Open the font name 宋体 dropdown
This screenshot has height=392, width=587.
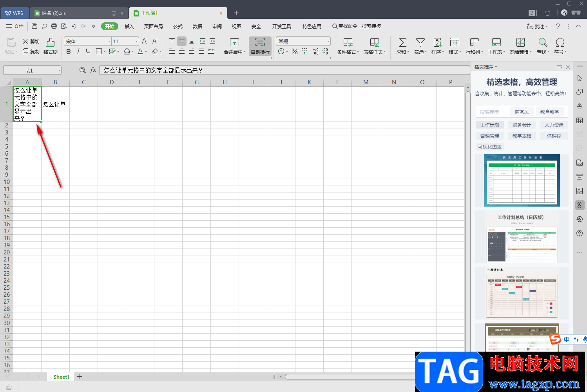(x=109, y=41)
